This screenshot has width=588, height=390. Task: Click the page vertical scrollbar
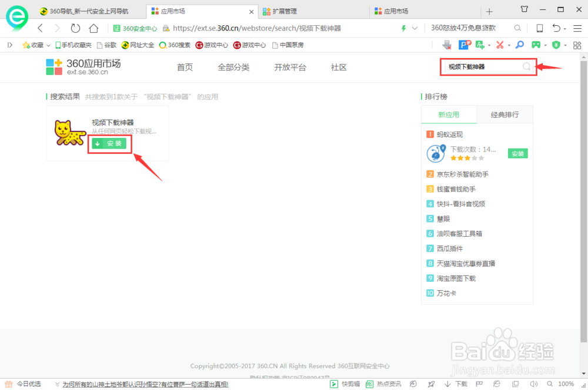pos(583,202)
